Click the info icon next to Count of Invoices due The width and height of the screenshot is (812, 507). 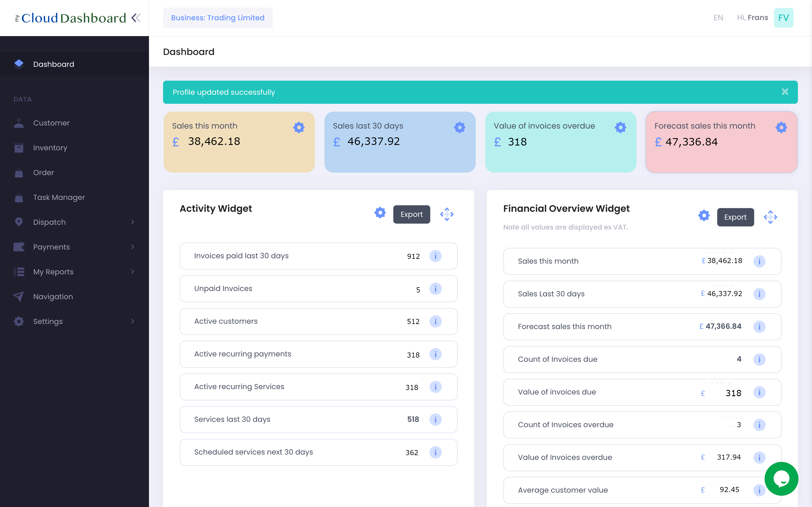pos(760,359)
